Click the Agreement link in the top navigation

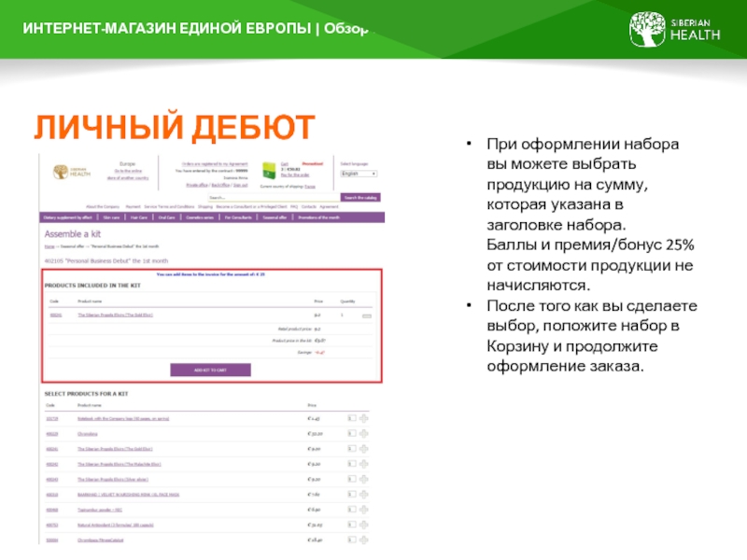(329, 207)
